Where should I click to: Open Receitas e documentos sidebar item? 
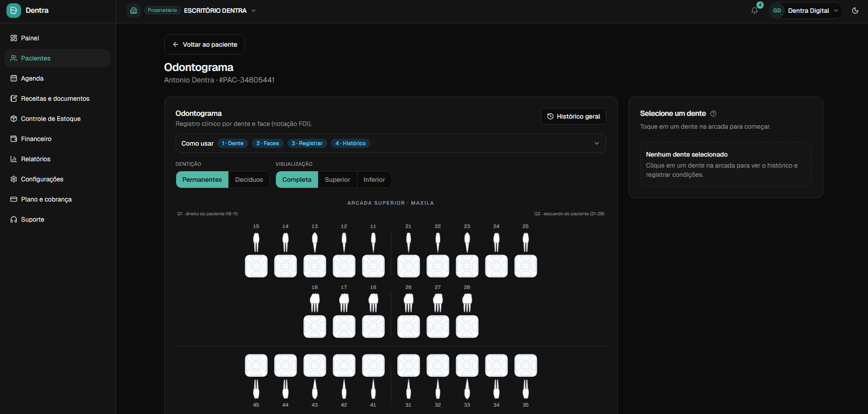click(57, 98)
